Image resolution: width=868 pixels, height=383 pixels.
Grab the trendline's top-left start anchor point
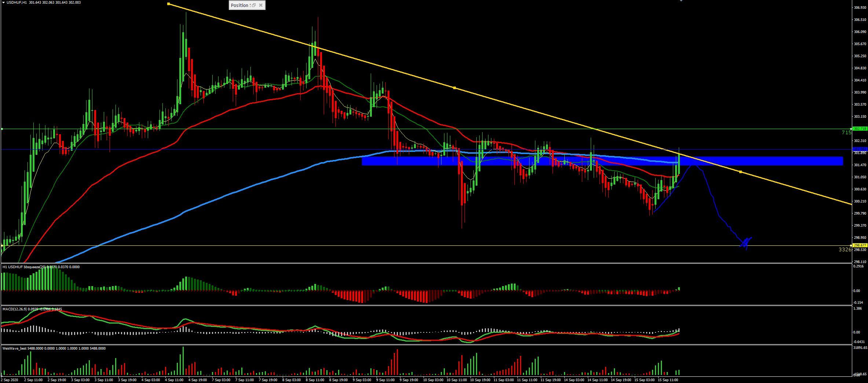168,4
